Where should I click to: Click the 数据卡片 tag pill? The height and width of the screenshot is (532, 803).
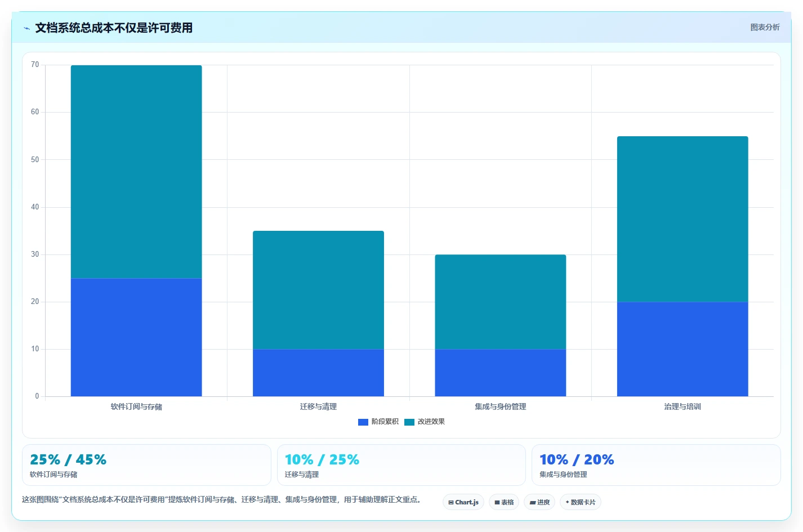click(581, 502)
